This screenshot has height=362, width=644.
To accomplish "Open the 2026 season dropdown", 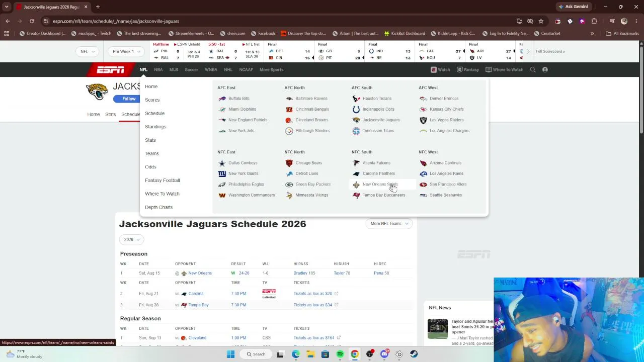I will tap(131, 240).
